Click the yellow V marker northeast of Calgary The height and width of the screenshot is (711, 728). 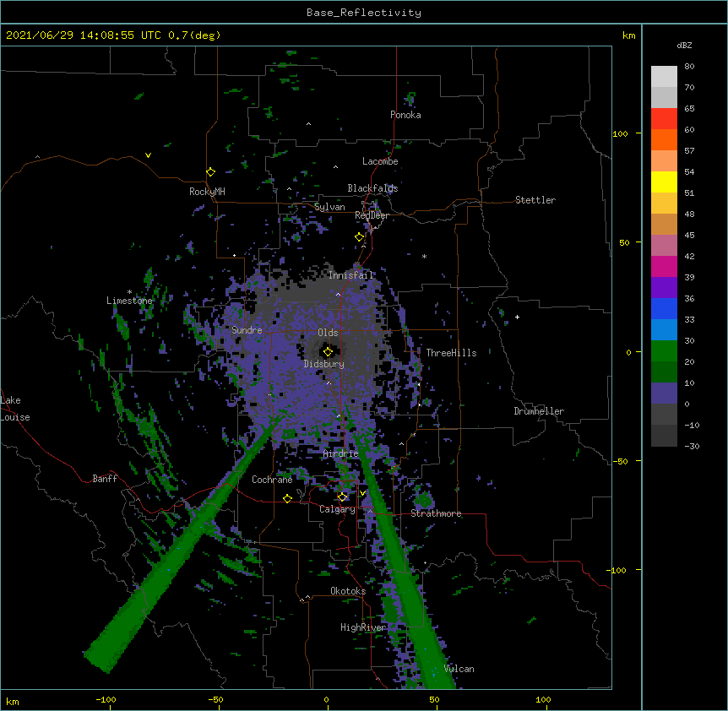[x=362, y=493]
